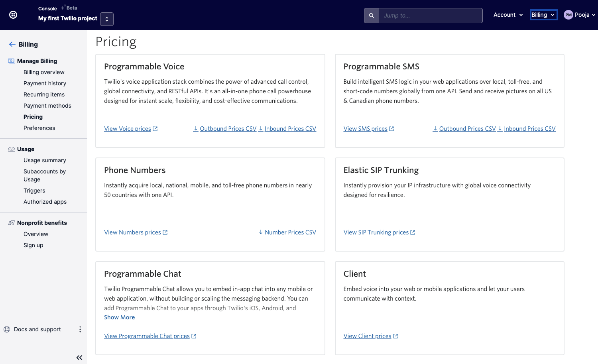Open the Pooja user menu

[580, 15]
